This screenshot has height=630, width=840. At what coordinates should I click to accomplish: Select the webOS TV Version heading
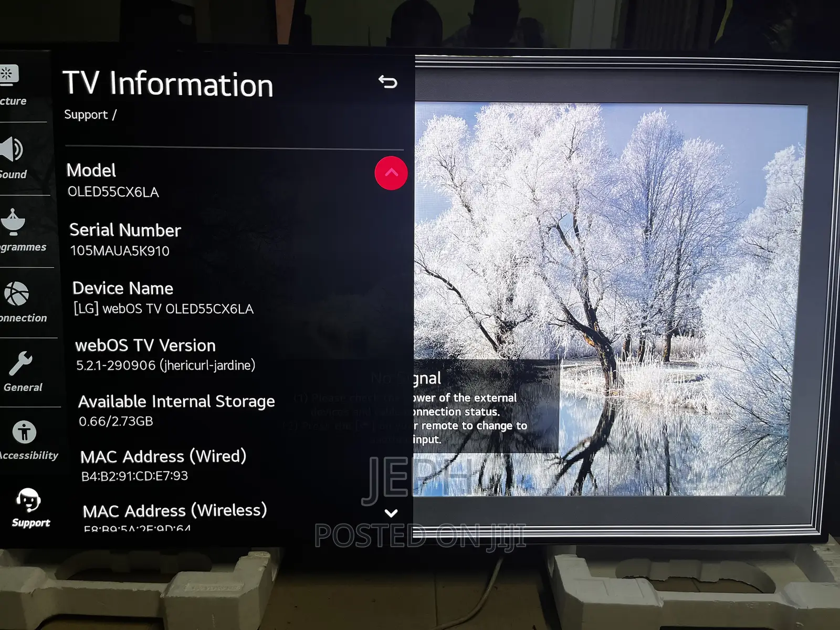(x=145, y=345)
